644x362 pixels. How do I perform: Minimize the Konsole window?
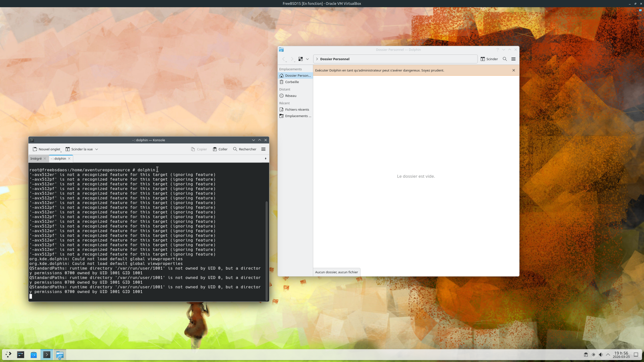pos(254,140)
